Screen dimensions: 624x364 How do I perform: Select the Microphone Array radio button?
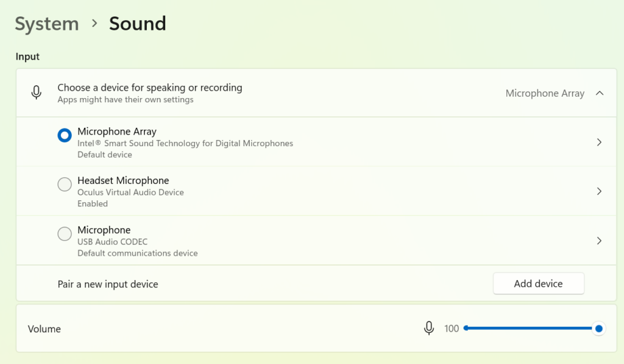click(x=65, y=135)
